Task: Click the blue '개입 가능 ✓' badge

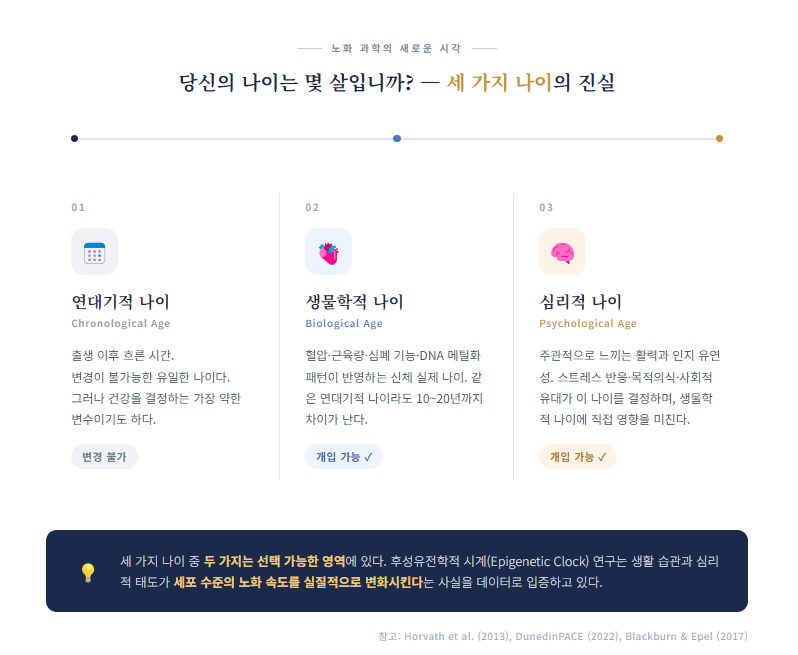Action: click(344, 457)
